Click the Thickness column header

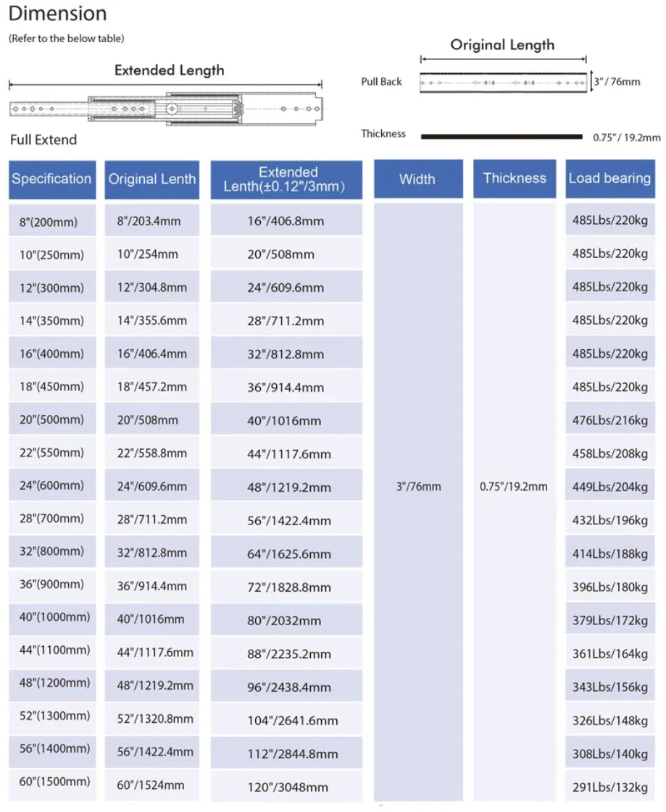pos(515,179)
